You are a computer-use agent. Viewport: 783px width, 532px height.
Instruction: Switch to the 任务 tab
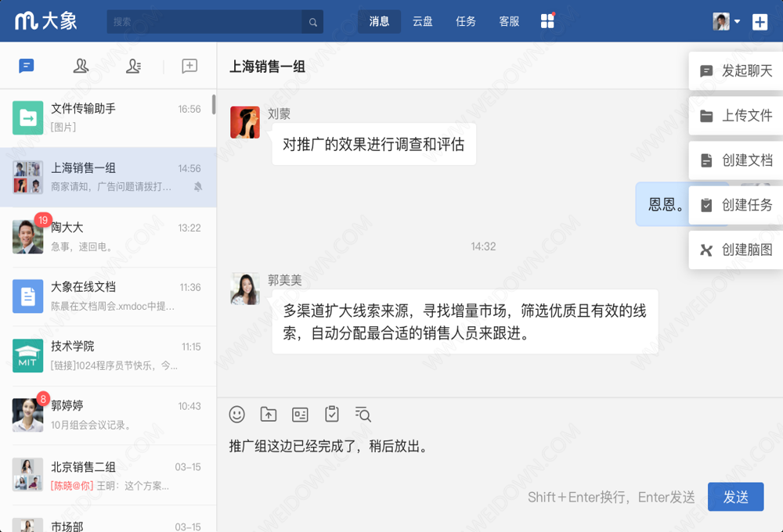(x=466, y=22)
